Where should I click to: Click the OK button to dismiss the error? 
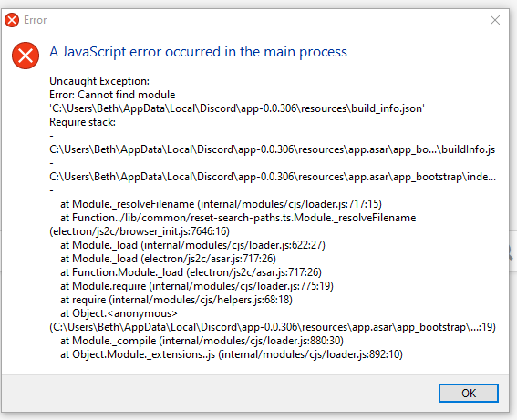[x=468, y=393]
